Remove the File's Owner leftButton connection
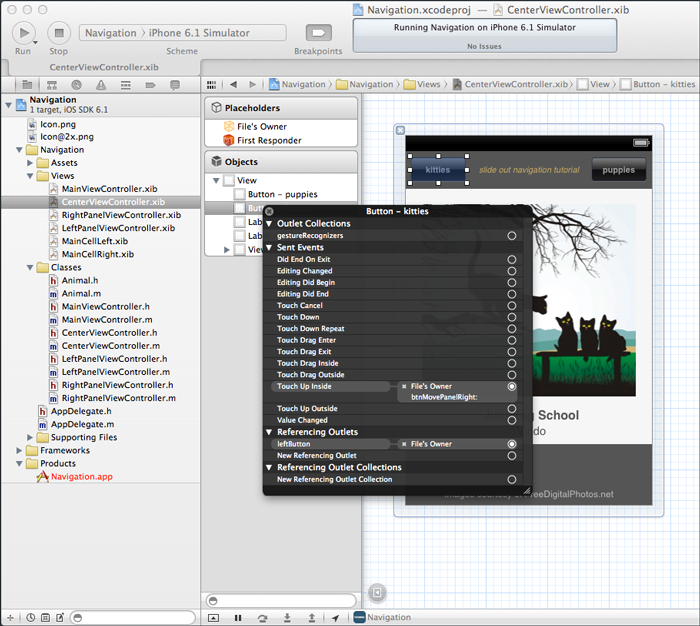Viewport: 700px width, 626px height. (x=404, y=444)
